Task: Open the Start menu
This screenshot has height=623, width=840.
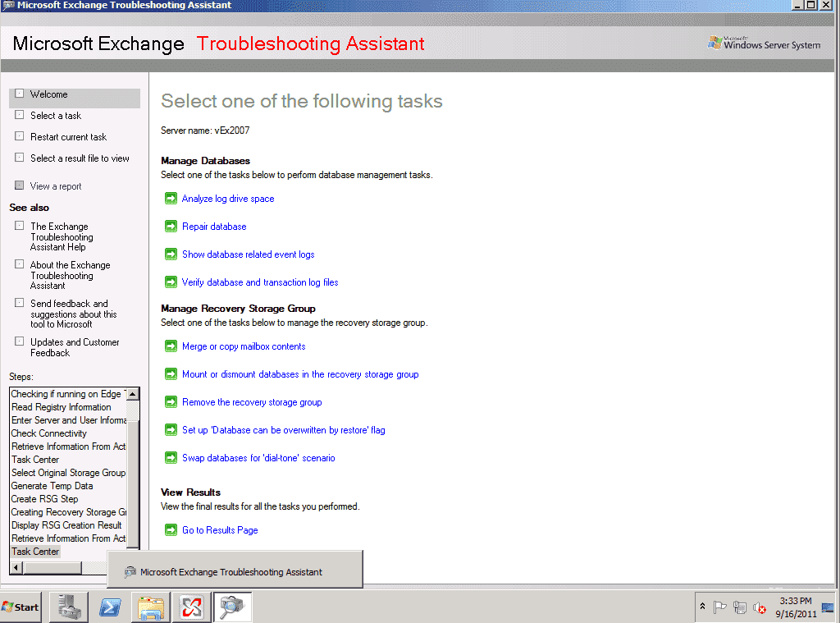Action: (21, 607)
